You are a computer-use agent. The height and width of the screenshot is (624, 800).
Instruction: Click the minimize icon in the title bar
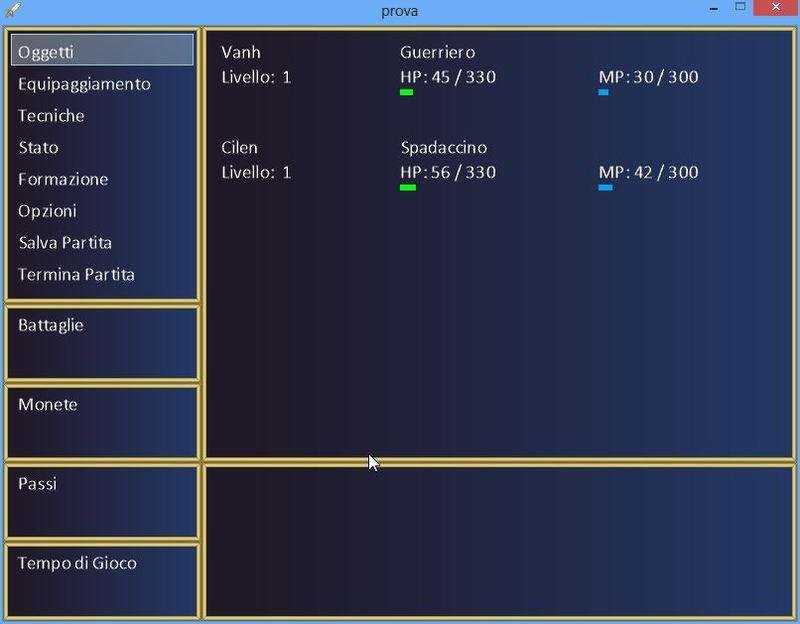point(713,11)
